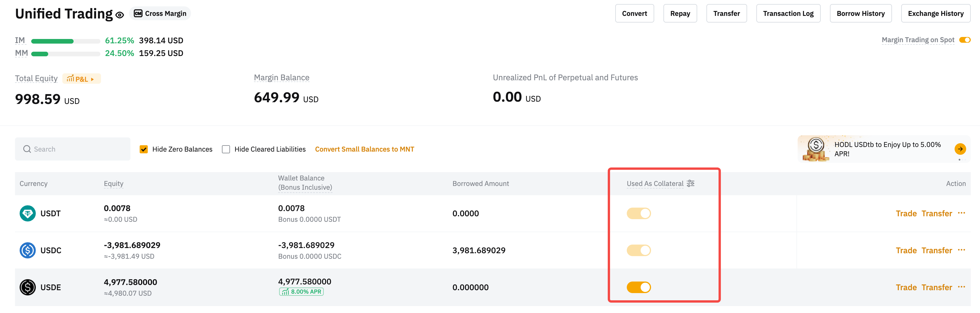This screenshot has width=980, height=313.
Task: Open the HODL USDtb promo arrow
Action: point(960,149)
